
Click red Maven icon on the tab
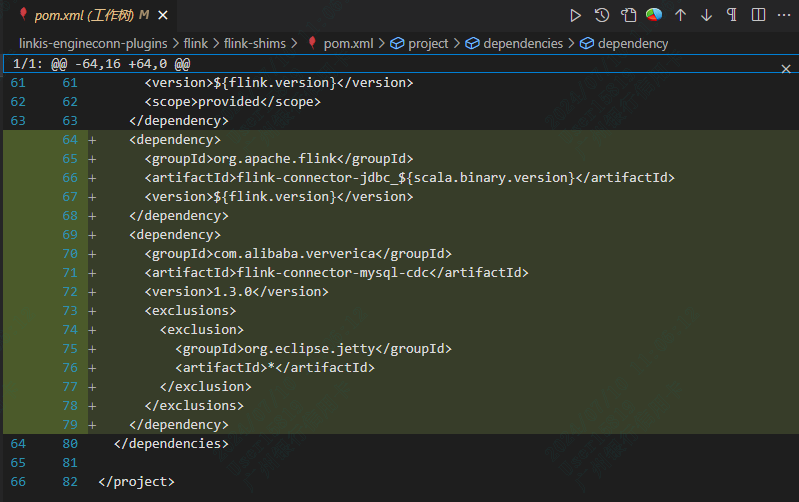(23, 14)
